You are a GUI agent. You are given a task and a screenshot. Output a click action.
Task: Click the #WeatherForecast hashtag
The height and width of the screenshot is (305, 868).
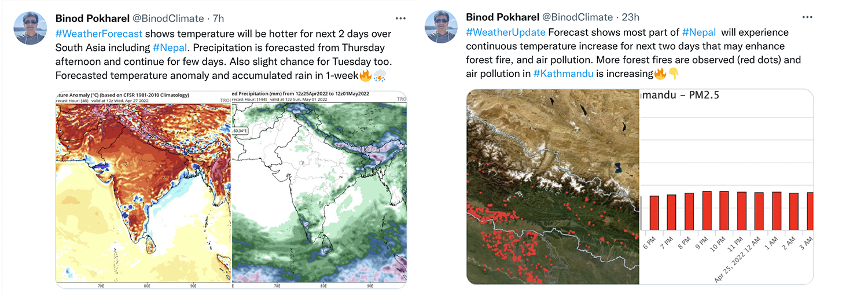tap(98, 34)
